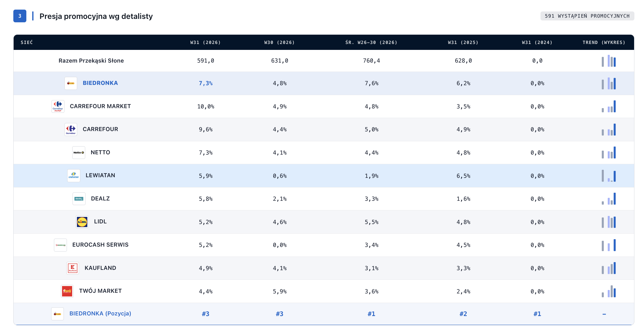Image resolution: width=644 pixels, height=334 pixels.
Task: Click the heading Presja promocyjna wg detalisty
Action: point(96,16)
